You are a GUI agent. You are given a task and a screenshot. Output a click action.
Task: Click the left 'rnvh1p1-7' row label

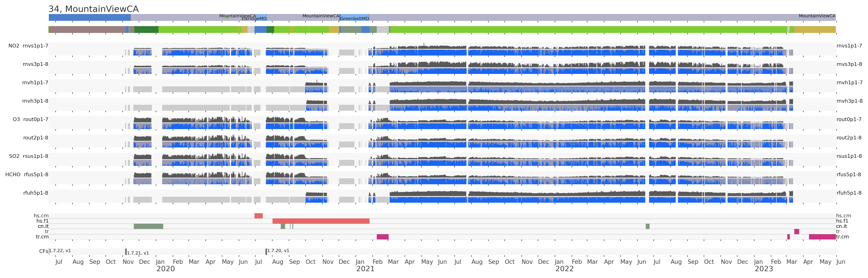(35, 83)
